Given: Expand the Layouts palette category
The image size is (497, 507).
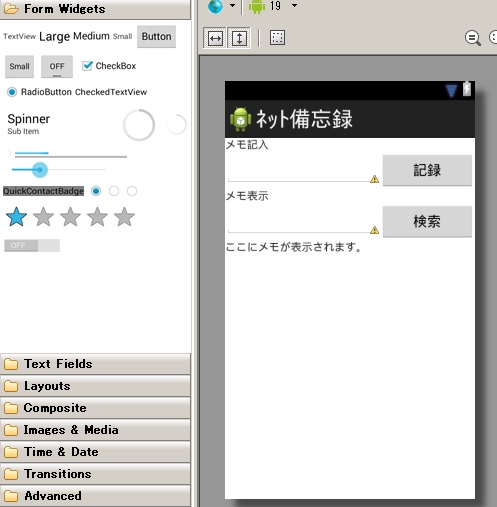Looking at the screenshot, I should click(x=95, y=386).
